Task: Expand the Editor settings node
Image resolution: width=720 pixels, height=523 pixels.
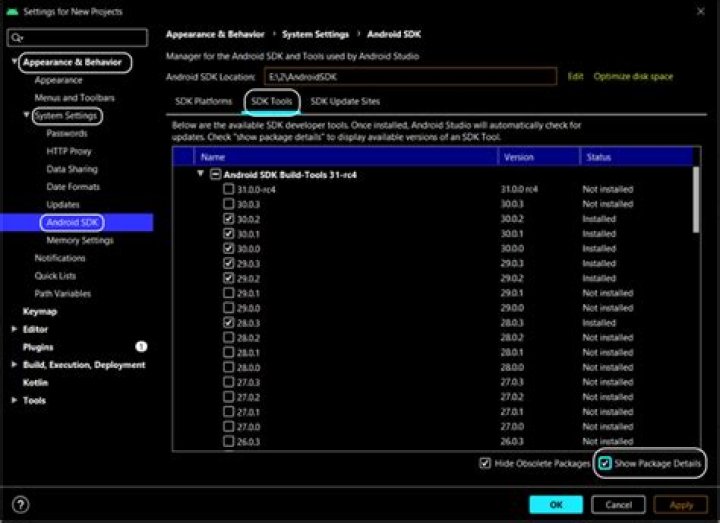Action: 14,329
